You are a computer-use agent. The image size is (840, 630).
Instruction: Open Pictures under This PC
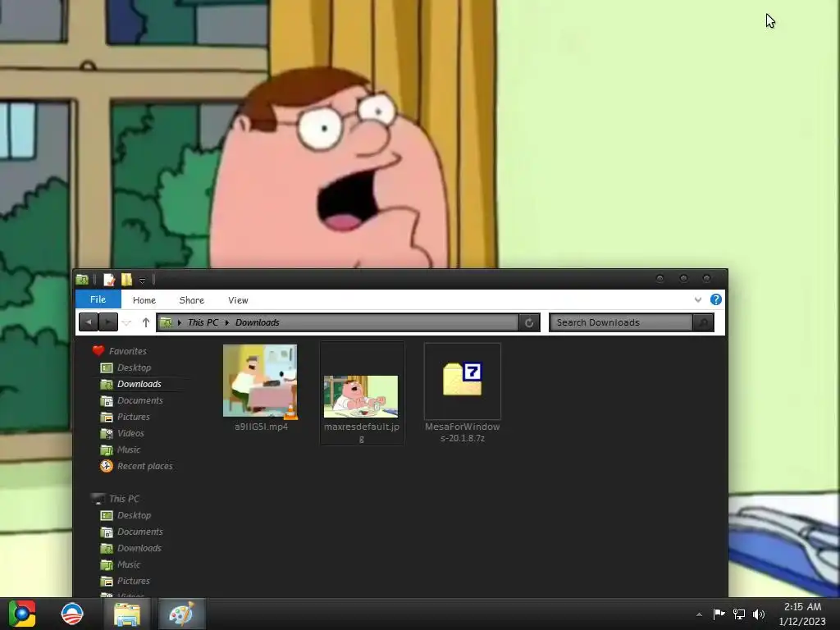[134, 581]
